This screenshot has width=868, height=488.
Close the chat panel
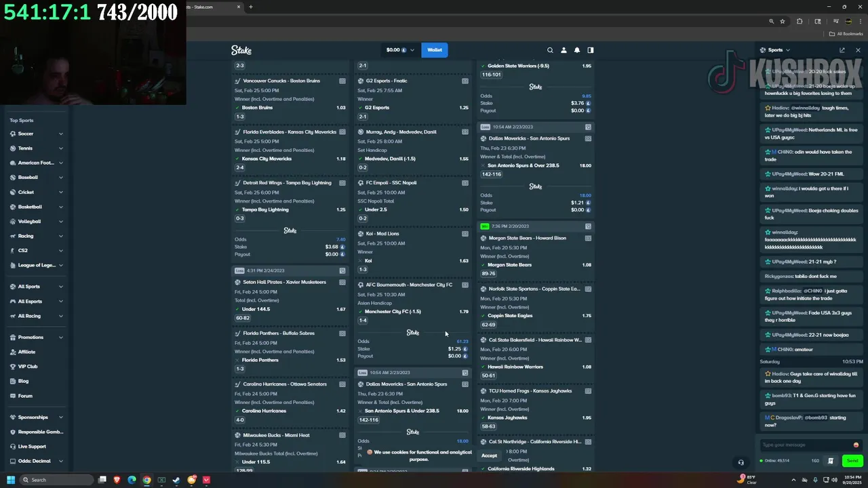tap(858, 50)
